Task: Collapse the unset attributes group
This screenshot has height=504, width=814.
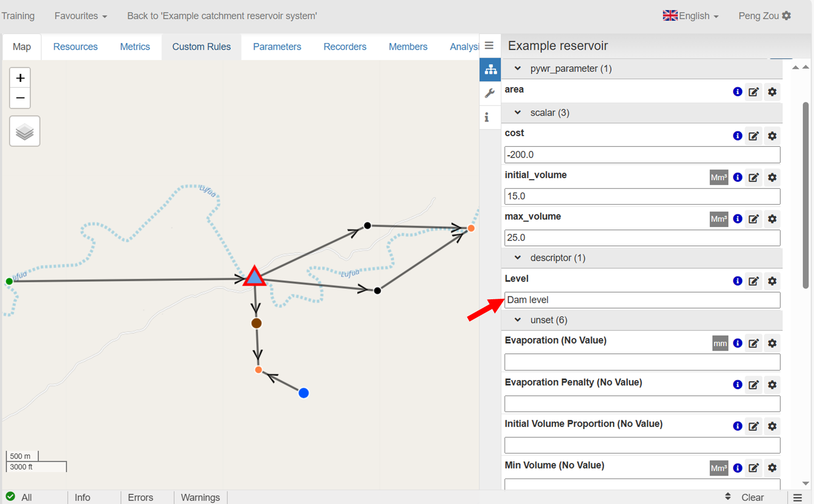Action: click(518, 320)
